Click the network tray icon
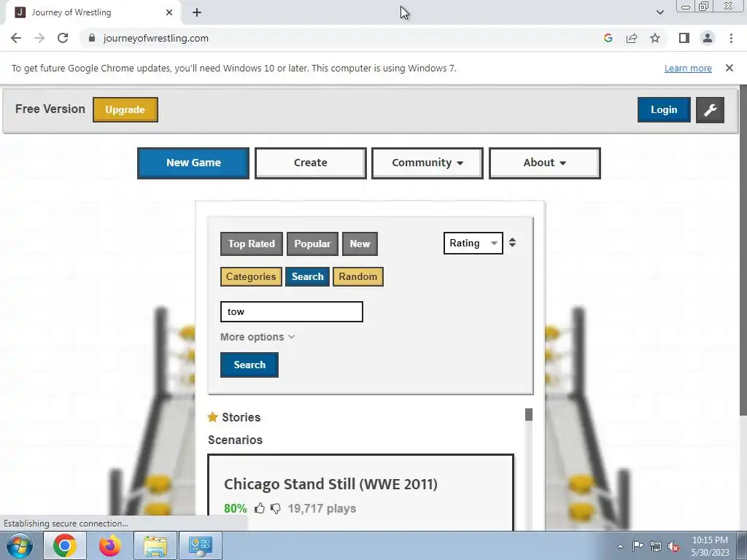The height and width of the screenshot is (560, 747). pos(656,546)
